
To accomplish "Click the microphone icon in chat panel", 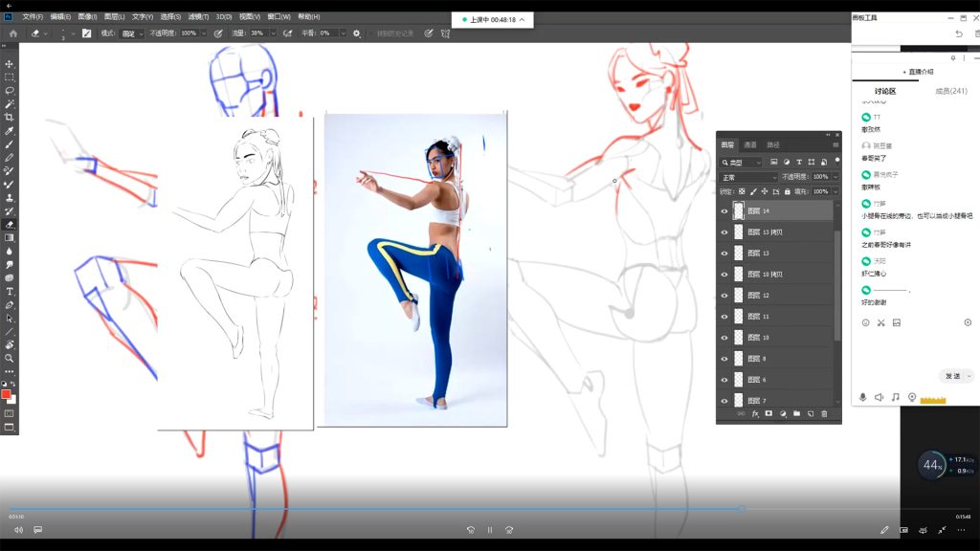I will coord(862,397).
